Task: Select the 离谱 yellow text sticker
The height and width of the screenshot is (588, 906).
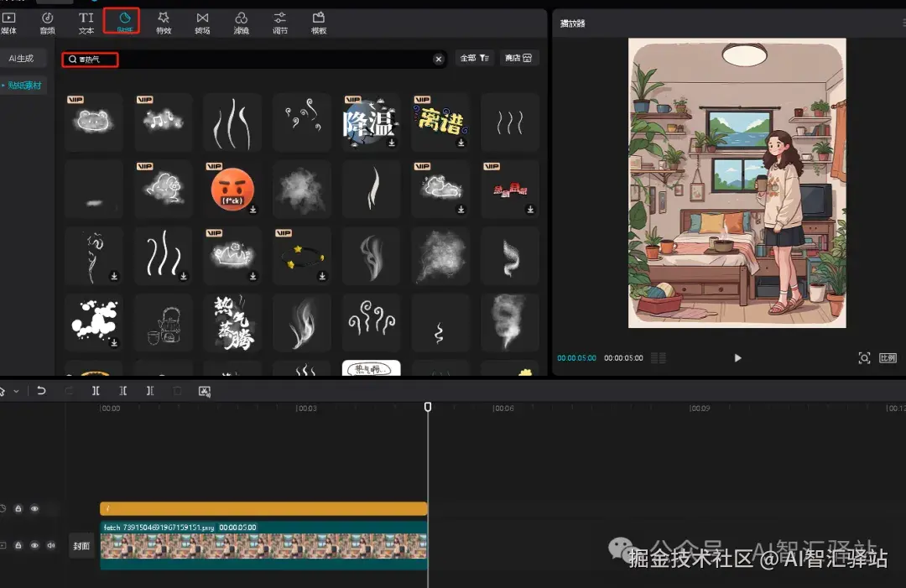Action: click(440, 122)
